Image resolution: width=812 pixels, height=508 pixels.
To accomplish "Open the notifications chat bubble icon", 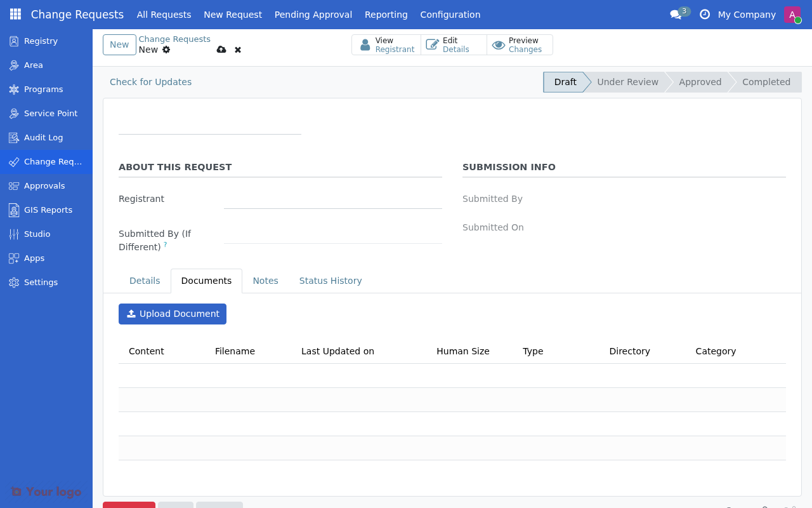I will click(675, 14).
